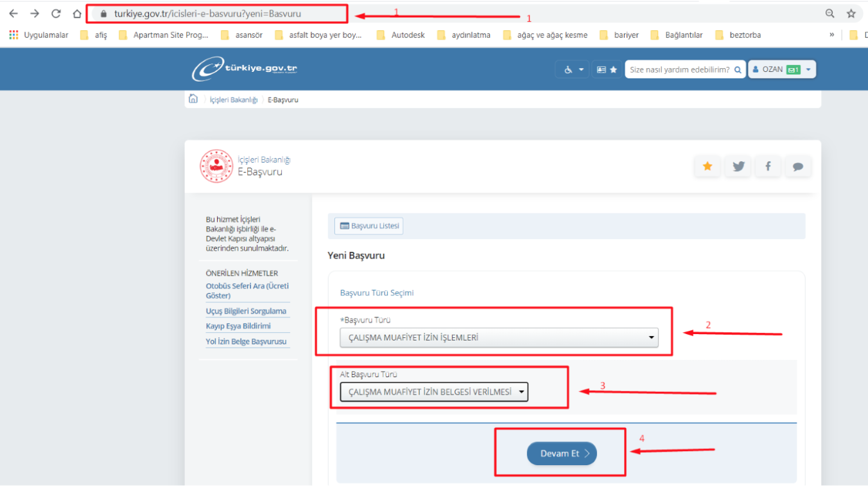
Task: Open favorite services card icon
Action: tap(607, 69)
